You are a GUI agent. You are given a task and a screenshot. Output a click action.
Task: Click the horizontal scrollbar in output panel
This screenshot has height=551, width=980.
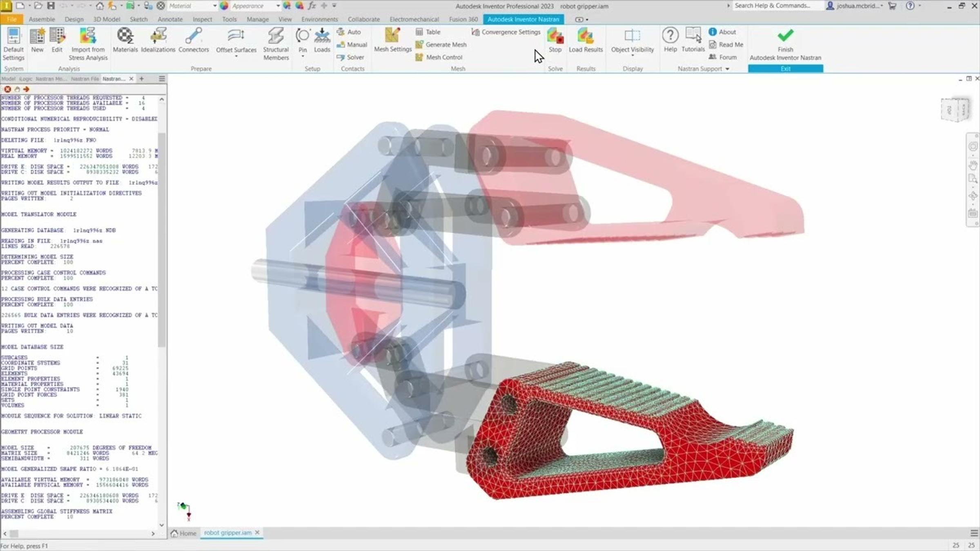coord(14,533)
